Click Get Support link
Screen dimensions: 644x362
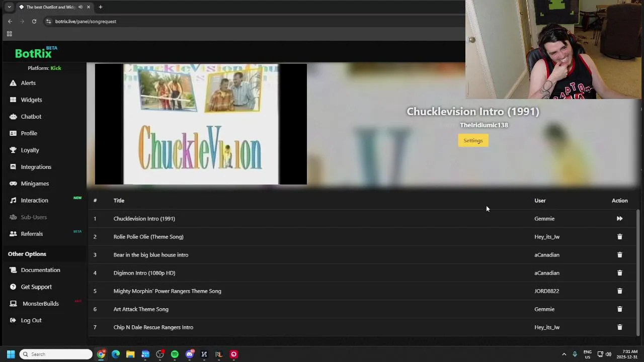coord(36,287)
